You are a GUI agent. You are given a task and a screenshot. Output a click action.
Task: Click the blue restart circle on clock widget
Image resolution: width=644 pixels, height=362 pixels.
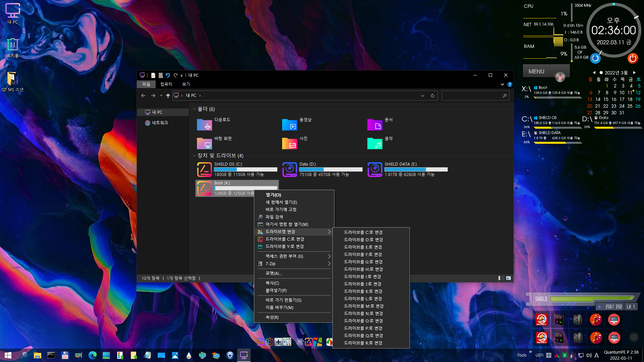coord(595,58)
